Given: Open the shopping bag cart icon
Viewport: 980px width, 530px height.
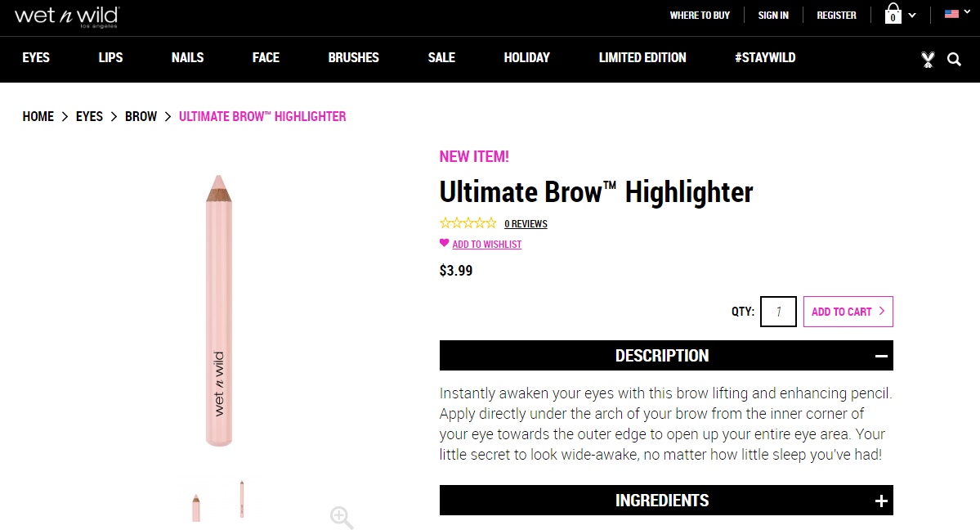Looking at the screenshot, I should pyautogui.click(x=893, y=15).
